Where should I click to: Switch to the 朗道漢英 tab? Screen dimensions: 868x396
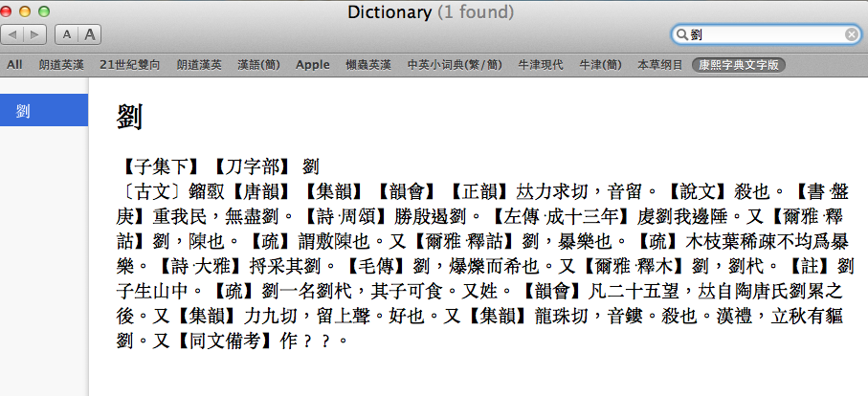pyautogui.click(x=199, y=65)
